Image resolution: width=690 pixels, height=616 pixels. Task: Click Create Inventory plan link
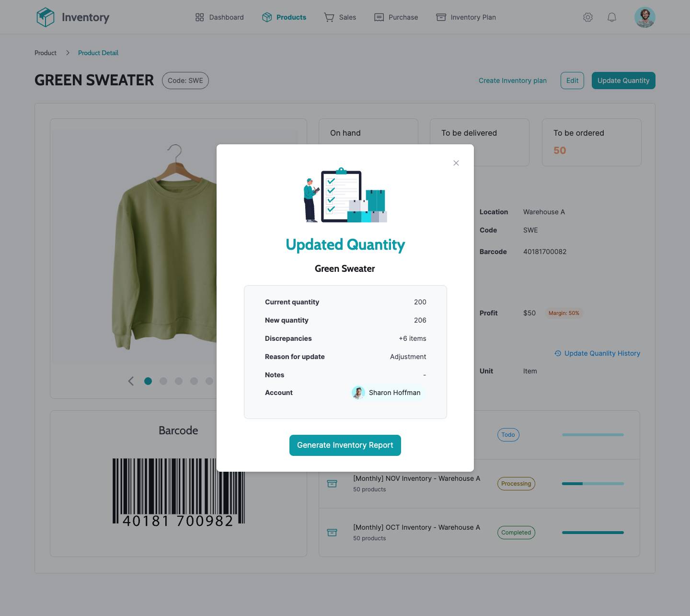pyautogui.click(x=513, y=81)
